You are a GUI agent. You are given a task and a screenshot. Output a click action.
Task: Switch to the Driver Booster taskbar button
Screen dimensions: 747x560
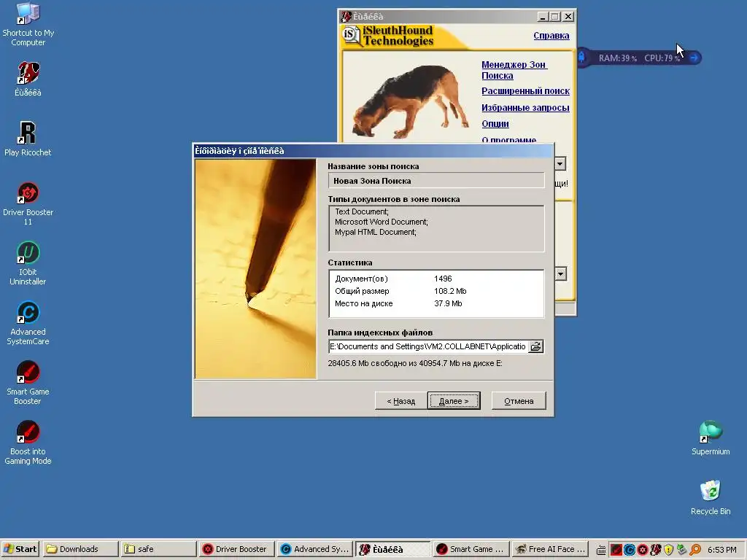click(236, 549)
